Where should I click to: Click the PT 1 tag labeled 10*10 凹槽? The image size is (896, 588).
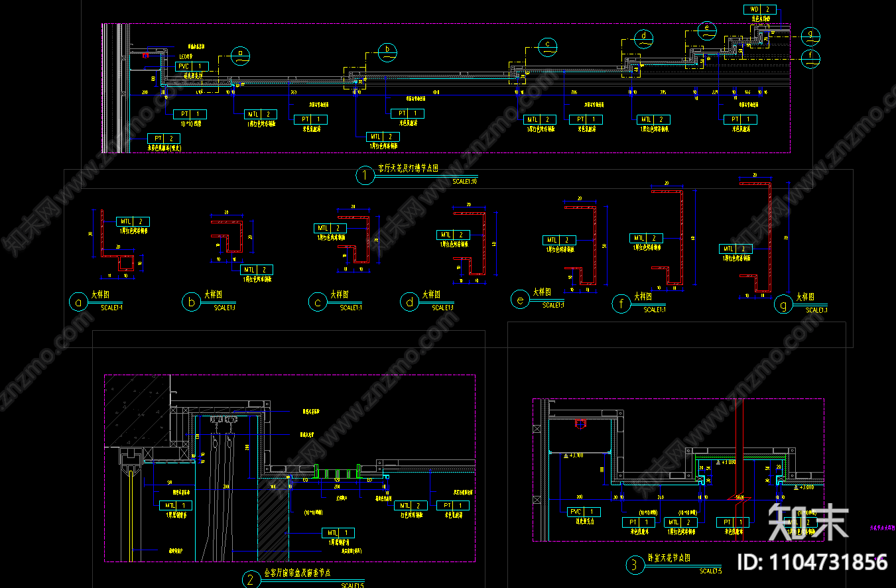[x=190, y=114]
